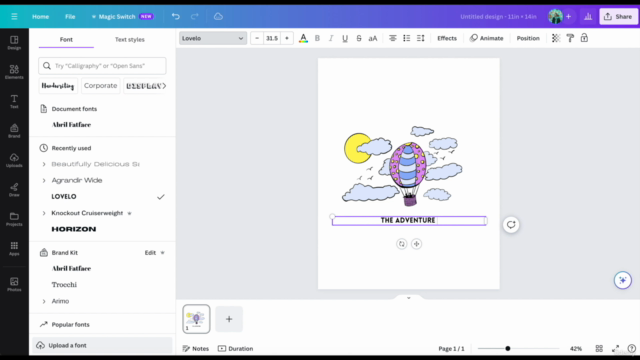The image size is (640, 360).
Task: Open the Design sidebar panel
Action: [x=14, y=42]
